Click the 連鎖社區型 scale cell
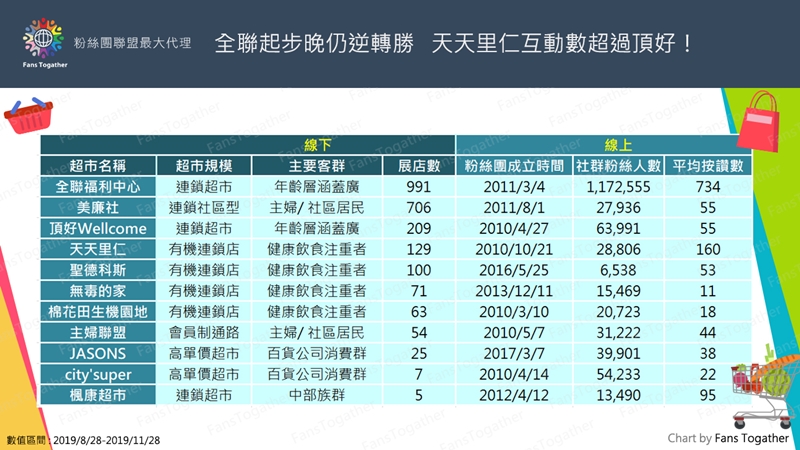The width and height of the screenshot is (800, 450). 204,208
